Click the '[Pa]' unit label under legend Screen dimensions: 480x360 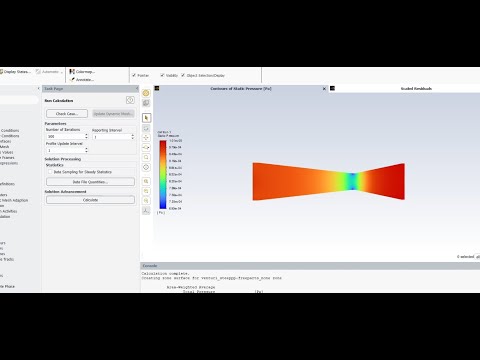(161, 212)
